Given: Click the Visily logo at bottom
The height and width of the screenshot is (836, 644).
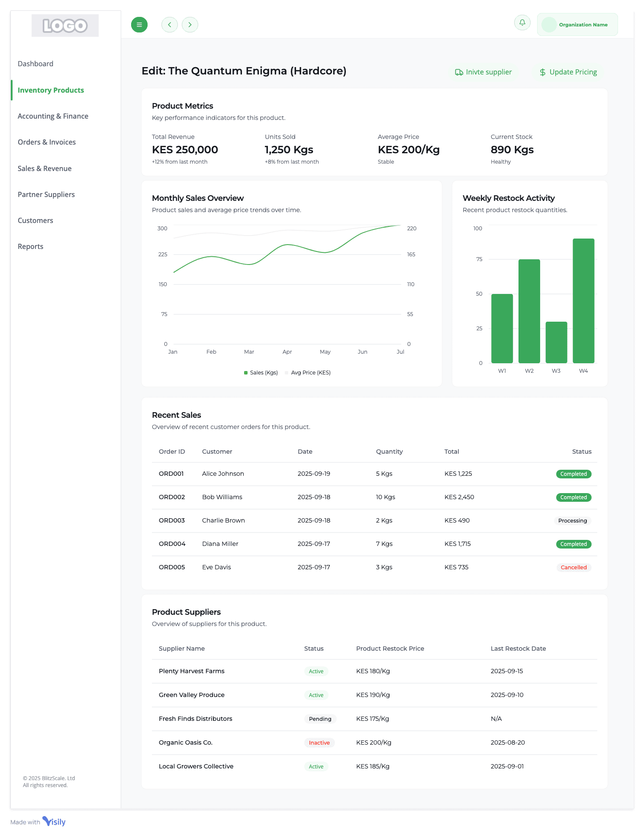Looking at the screenshot, I should [x=54, y=822].
